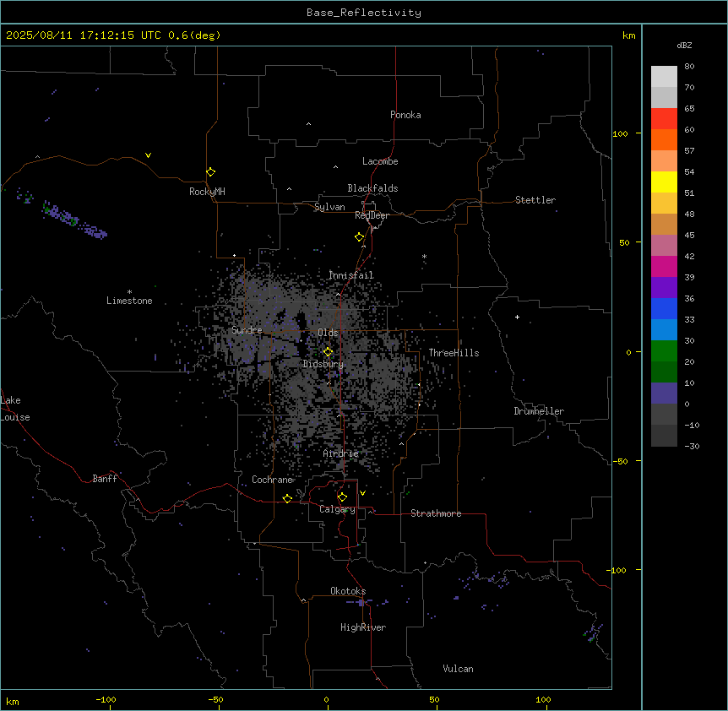Click the magenta legend swatch below 42
728x711 pixels.
664,266
